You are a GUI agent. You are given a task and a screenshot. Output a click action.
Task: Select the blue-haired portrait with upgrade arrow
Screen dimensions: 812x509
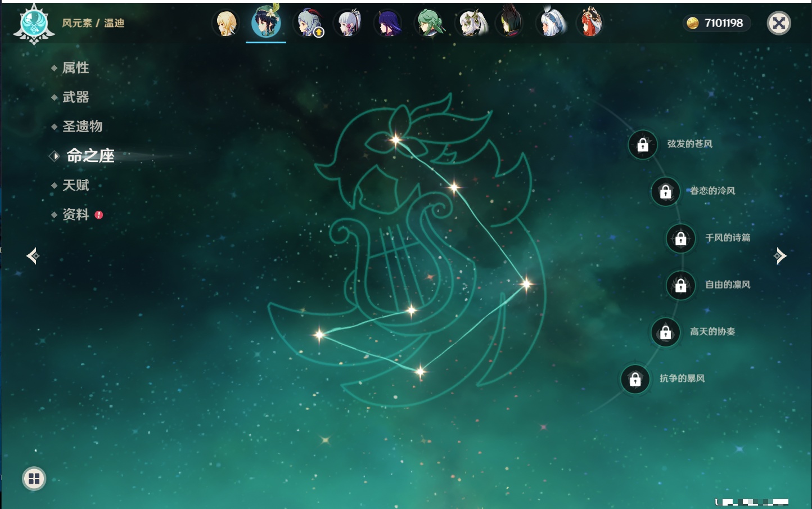[x=308, y=24]
